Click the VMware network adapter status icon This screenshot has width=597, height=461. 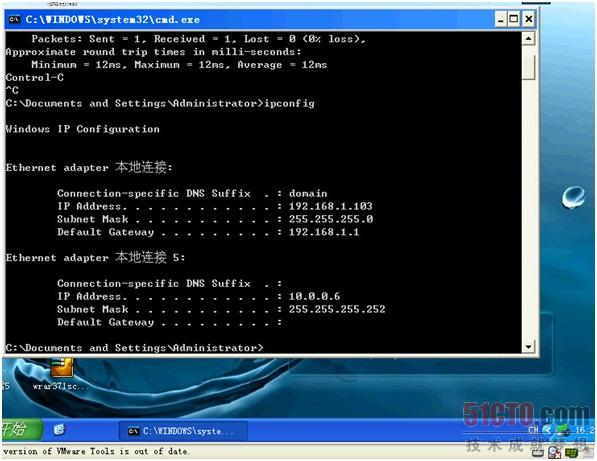(x=571, y=452)
